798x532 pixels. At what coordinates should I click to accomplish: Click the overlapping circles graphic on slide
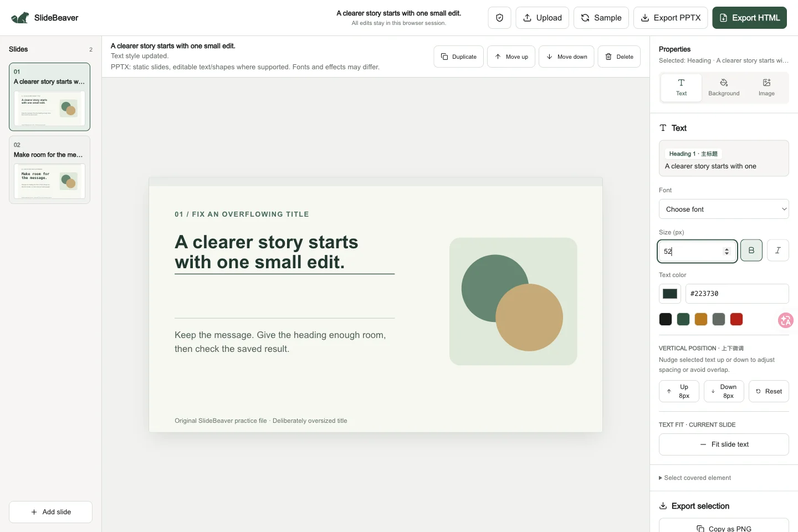513,303
